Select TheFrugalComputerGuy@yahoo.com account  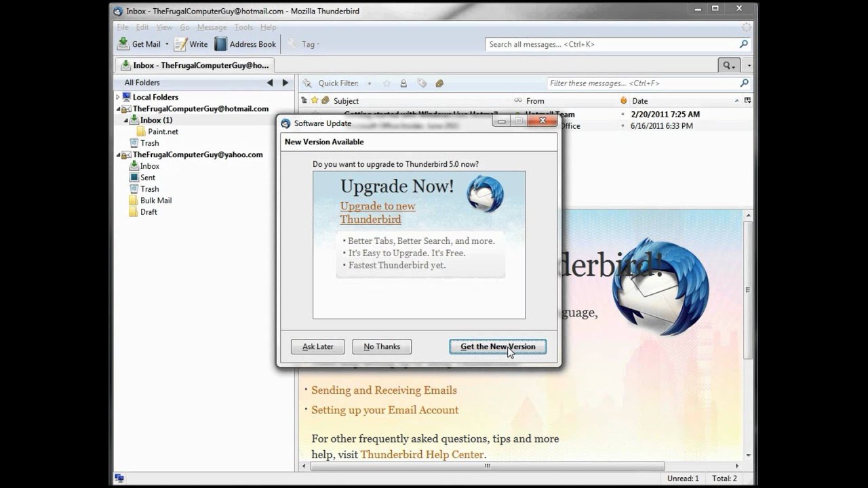(x=198, y=155)
